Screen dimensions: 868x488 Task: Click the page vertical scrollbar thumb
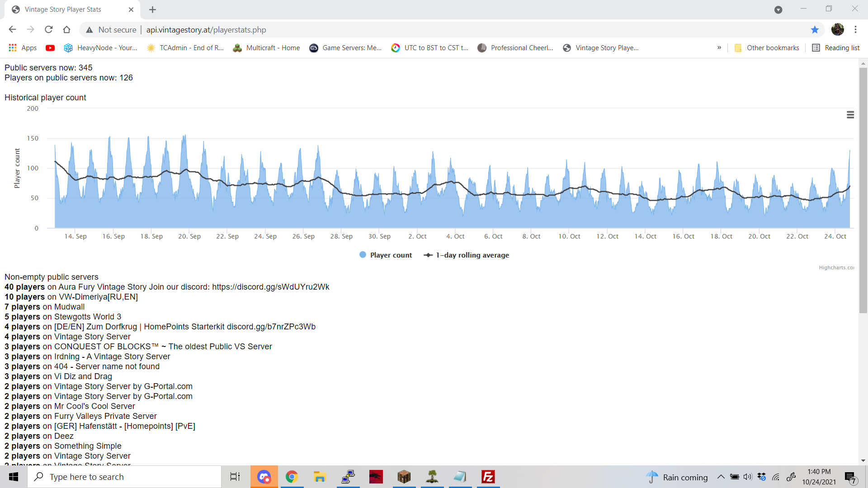point(863,190)
